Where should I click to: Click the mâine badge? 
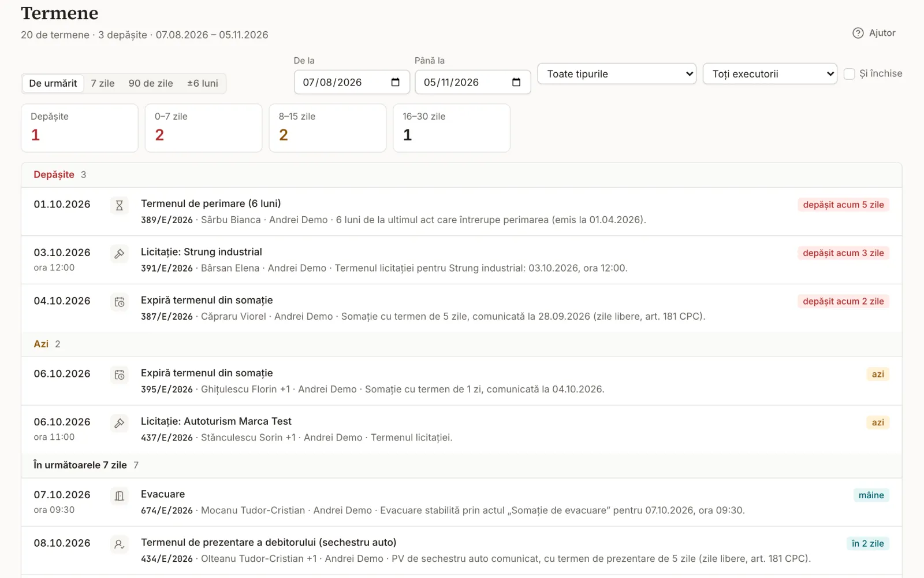pyautogui.click(x=871, y=495)
